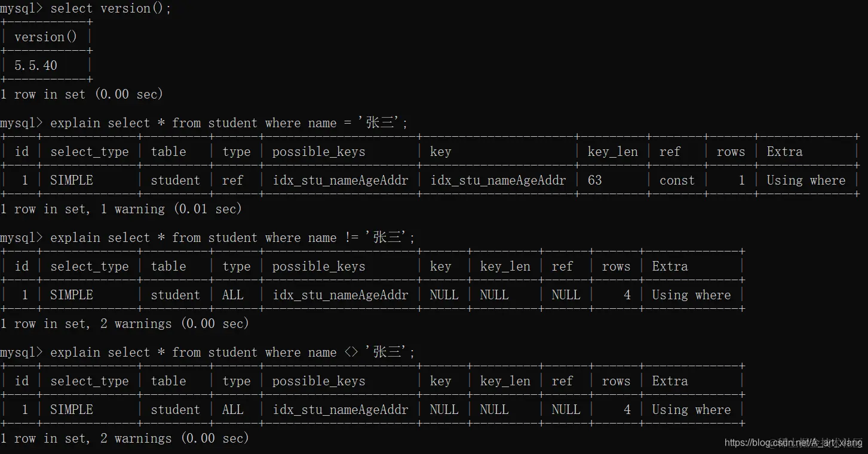
Task: Click the ALL type value in second table
Action: pos(233,295)
